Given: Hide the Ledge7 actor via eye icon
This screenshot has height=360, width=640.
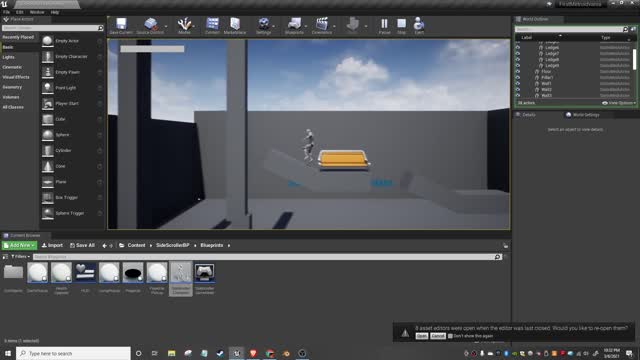Looking at the screenshot, I should point(518,53).
